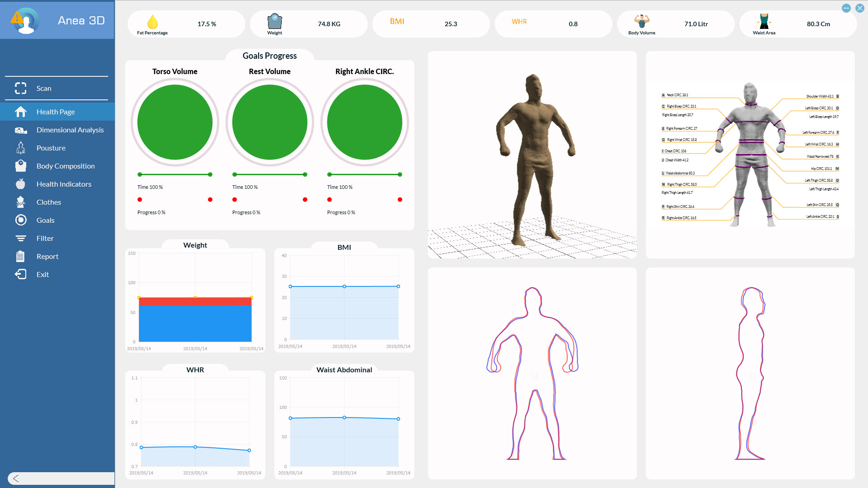Select the Health Page menu entry
The width and height of the screenshot is (868, 488).
coord(55,112)
